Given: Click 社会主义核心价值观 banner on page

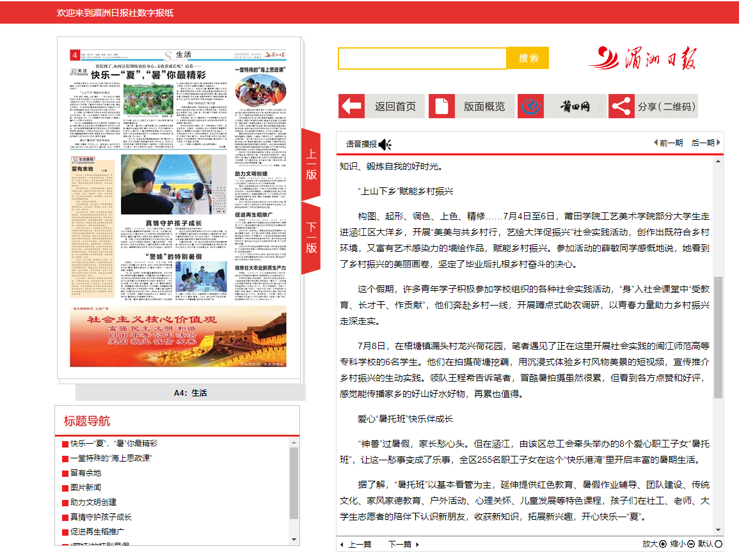Looking at the screenshot, I should click(x=178, y=336).
